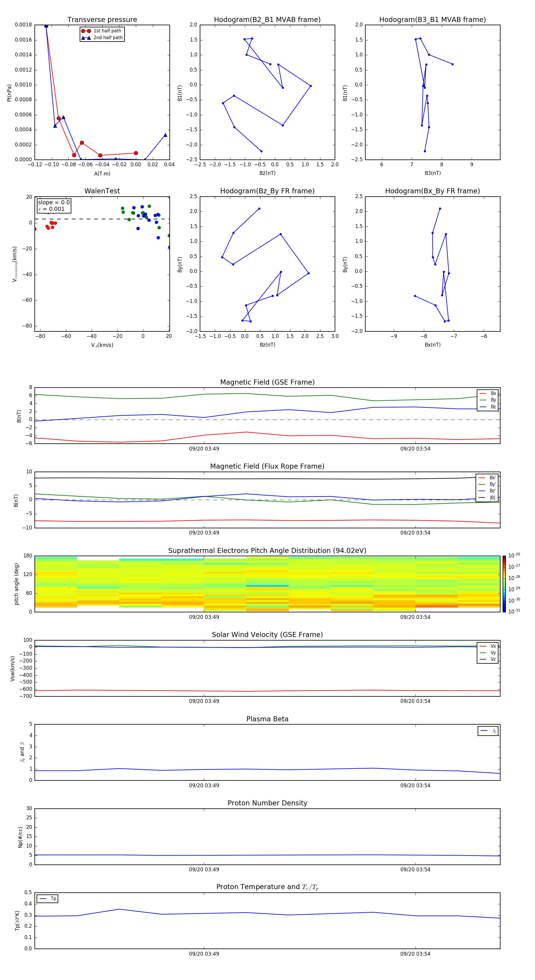
Task: Select Vx in solar wind velocity legend
Action: (488, 646)
